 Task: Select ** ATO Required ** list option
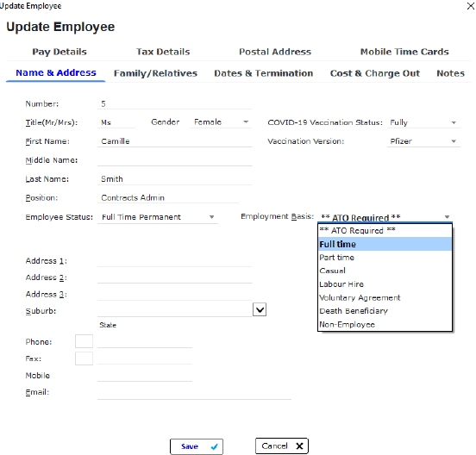pos(385,231)
